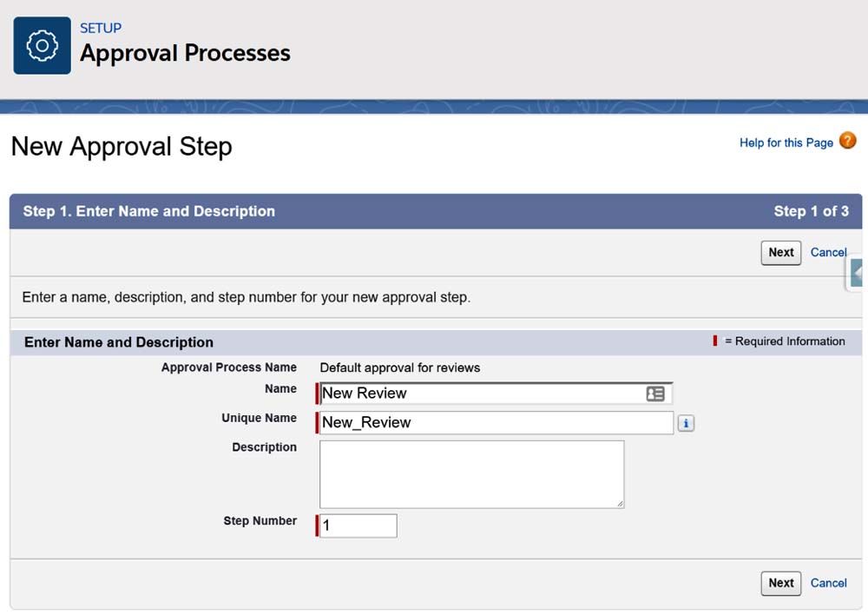Image resolution: width=868 pixels, height=615 pixels.
Task: Click the Unique Name field label
Action: pyautogui.click(x=259, y=418)
